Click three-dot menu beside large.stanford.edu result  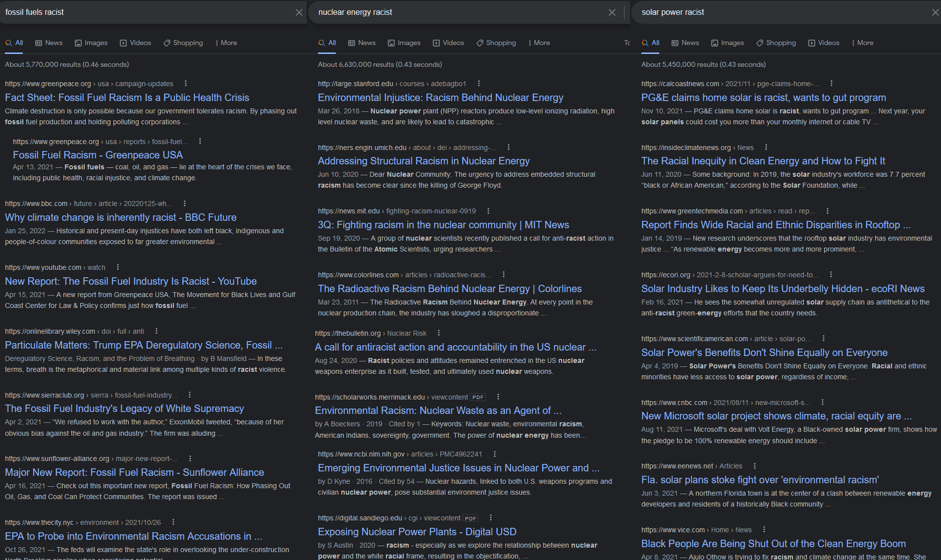click(478, 84)
